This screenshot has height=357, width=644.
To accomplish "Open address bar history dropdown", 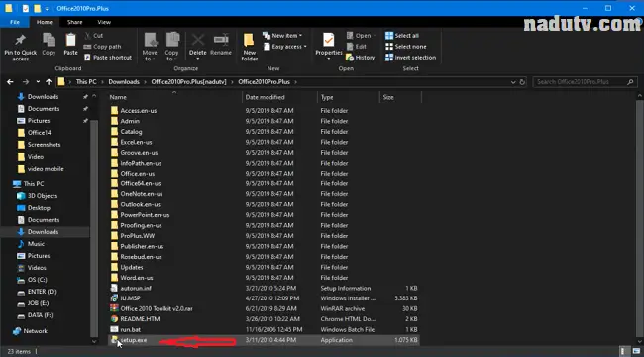I will pyautogui.click(x=513, y=82).
